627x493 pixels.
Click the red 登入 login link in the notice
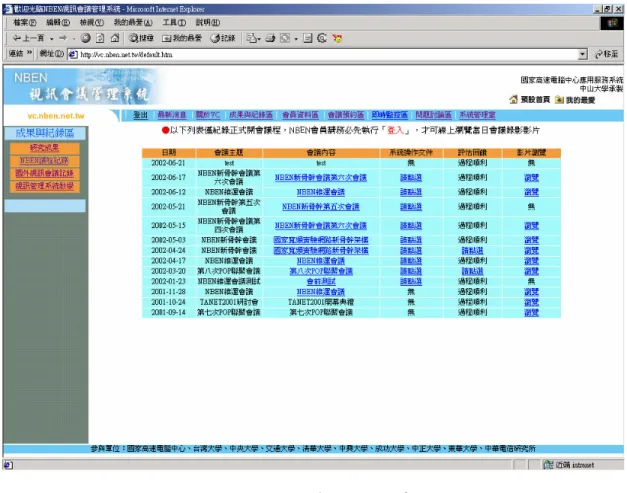pos(395,130)
